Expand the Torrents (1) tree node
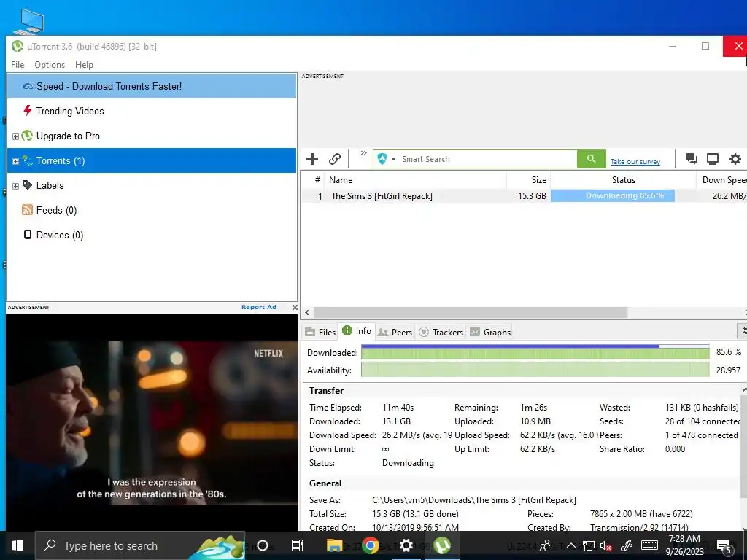The height and width of the screenshot is (560, 747). point(15,161)
